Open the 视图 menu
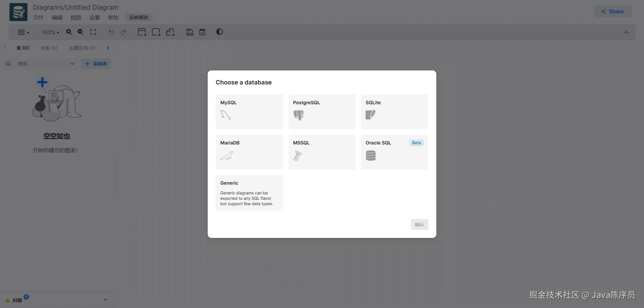 pos(76,17)
